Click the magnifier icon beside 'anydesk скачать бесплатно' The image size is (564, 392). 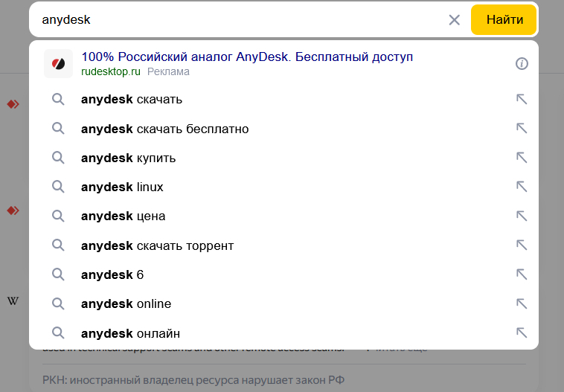click(58, 129)
